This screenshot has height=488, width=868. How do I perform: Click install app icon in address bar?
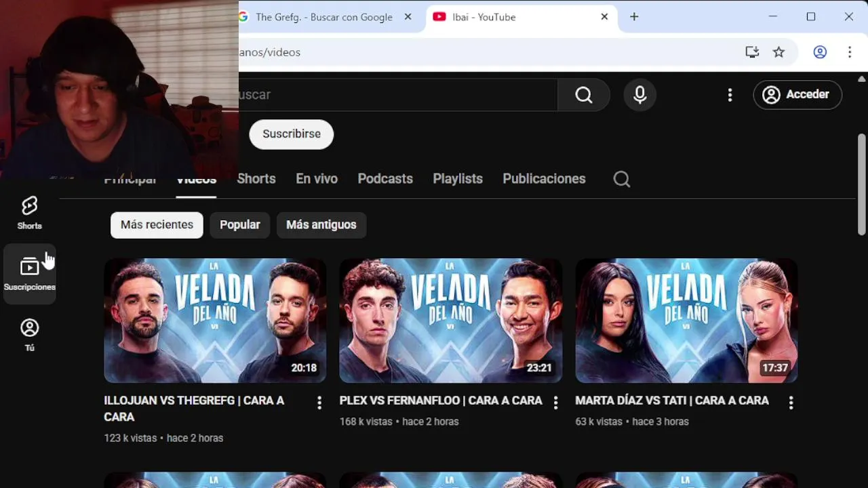[x=752, y=52]
